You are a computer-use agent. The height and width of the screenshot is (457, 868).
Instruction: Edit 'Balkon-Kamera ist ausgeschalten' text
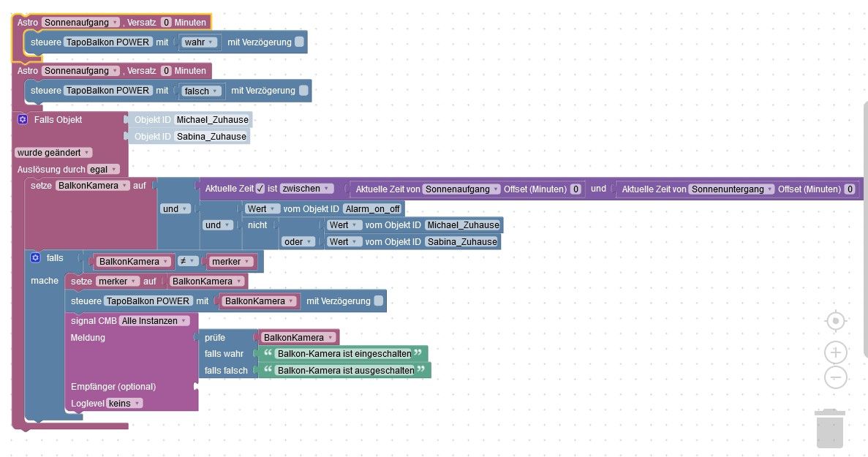point(345,370)
